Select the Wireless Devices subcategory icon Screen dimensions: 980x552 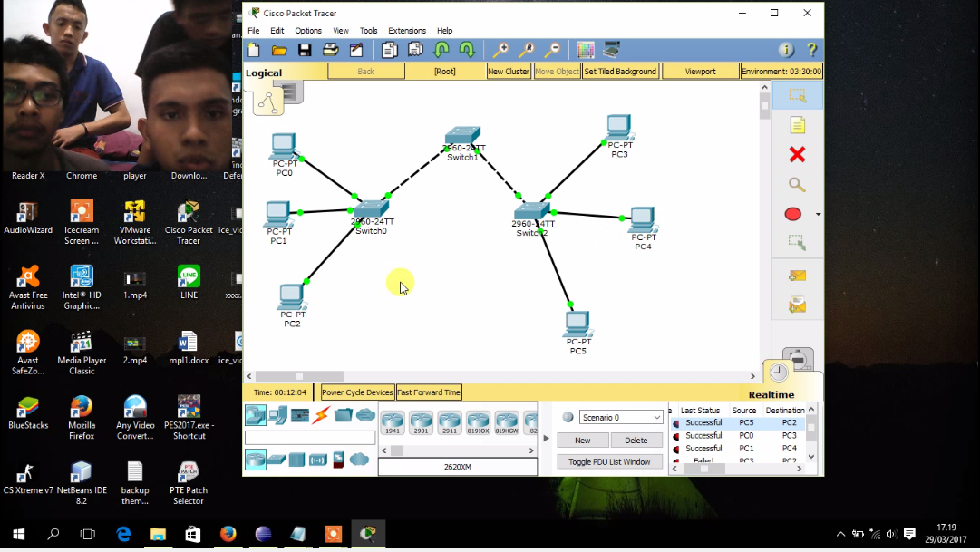tap(318, 460)
